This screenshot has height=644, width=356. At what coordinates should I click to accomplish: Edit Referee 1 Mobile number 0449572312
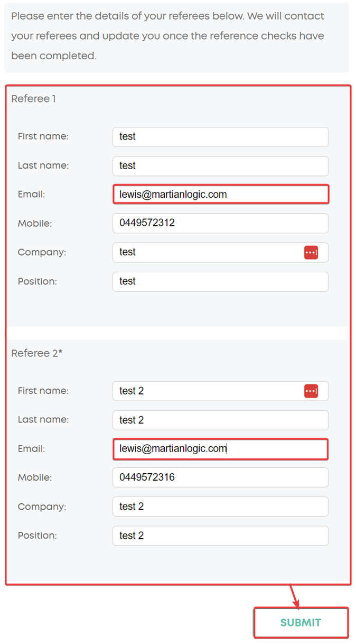click(x=220, y=223)
